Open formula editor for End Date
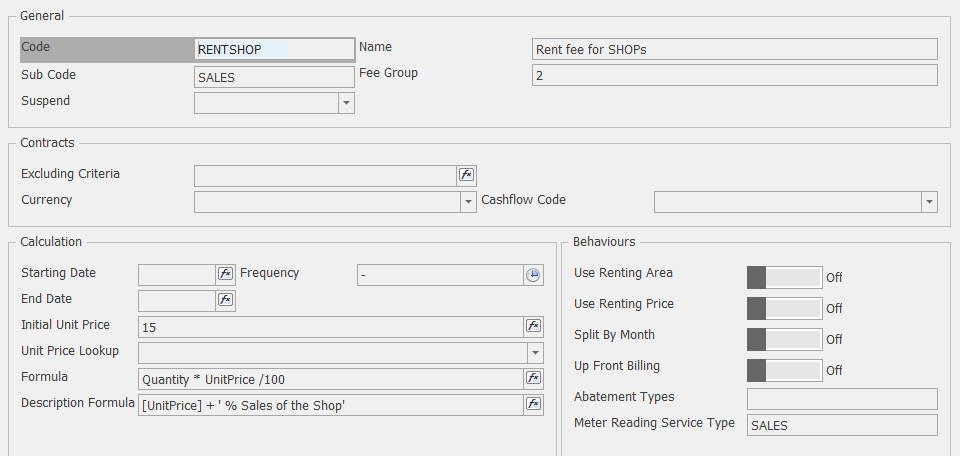 pyautogui.click(x=226, y=300)
